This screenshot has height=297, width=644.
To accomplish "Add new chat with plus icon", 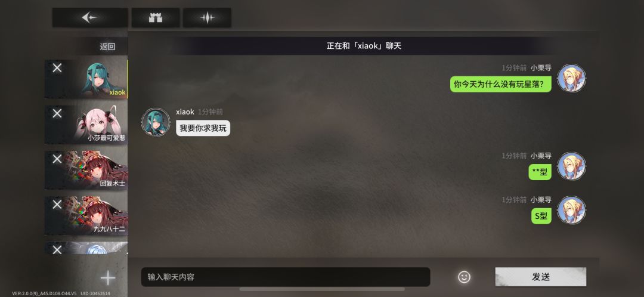I will pos(108,278).
